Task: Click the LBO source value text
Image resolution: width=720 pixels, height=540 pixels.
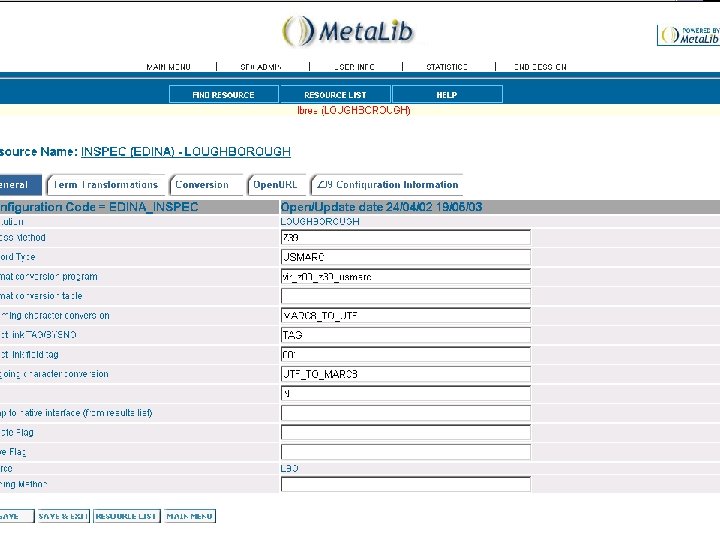Action: click(289, 468)
